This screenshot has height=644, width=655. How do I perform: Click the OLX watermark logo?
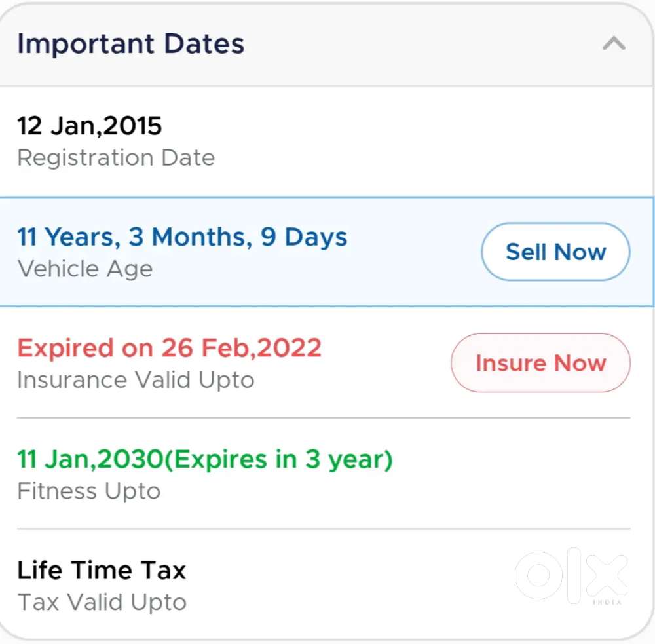(571, 577)
